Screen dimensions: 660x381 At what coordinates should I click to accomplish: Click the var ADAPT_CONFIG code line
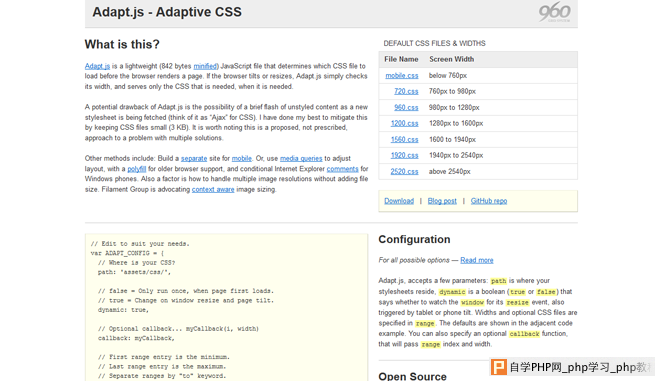(x=127, y=253)
